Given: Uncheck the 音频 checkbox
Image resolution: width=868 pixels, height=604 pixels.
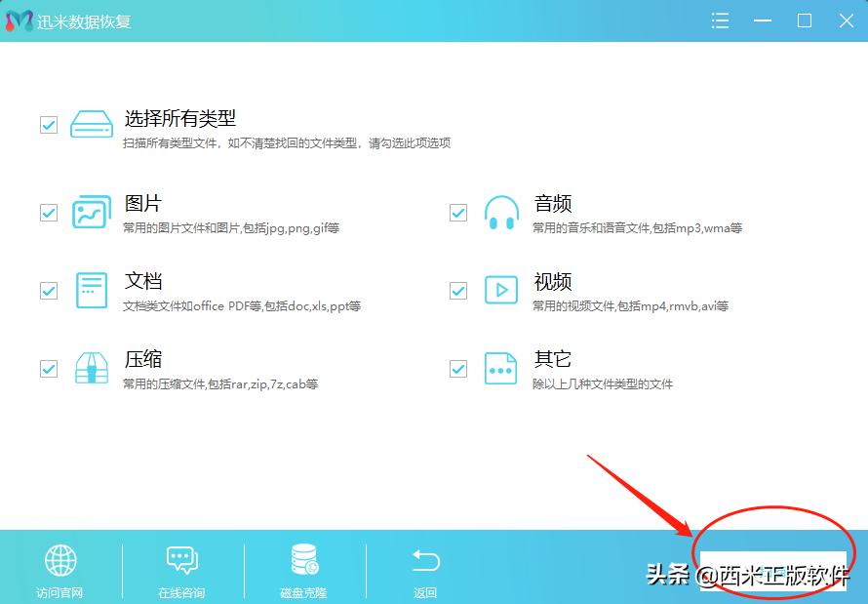Looking at the screenshot, I should (x=457, y=212).
